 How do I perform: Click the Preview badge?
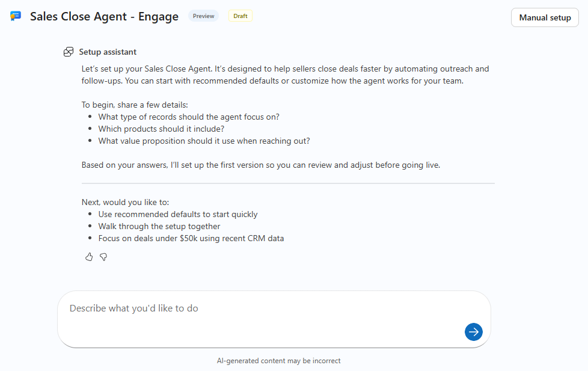pos(204,16)
